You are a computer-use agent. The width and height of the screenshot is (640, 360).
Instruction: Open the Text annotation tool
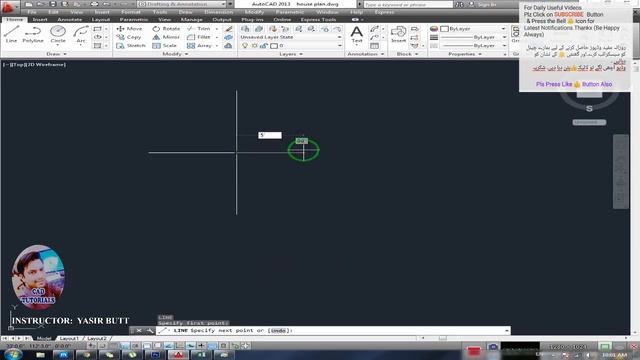(x=357, y=34)
